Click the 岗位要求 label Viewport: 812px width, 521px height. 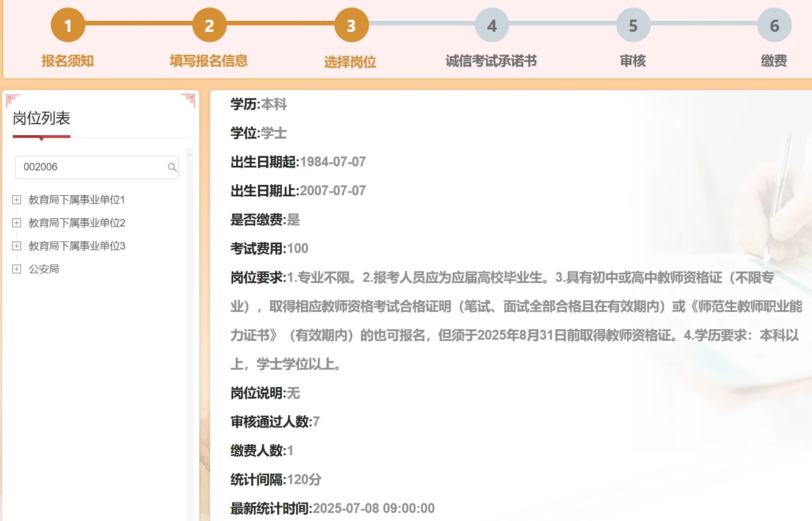[x=258, y=278]
